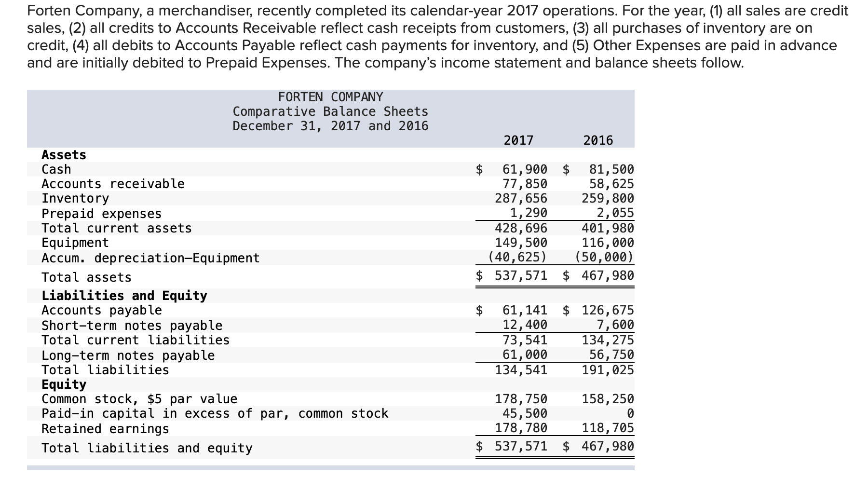
Task: Select Short-term notes 2017 value 12,400
Action: coord(525,325)
